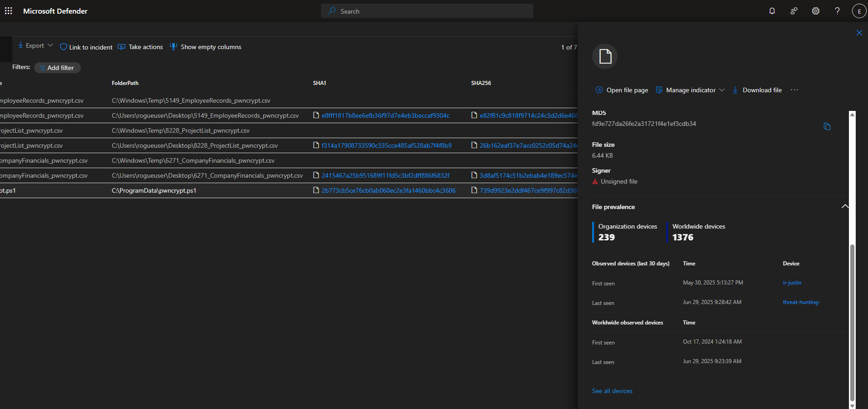Select row C:\Windows\Temp\6271_CompanyFinancials_pwncrypt.csv
This screenshot has width=868, height=409.
point(289,160)
